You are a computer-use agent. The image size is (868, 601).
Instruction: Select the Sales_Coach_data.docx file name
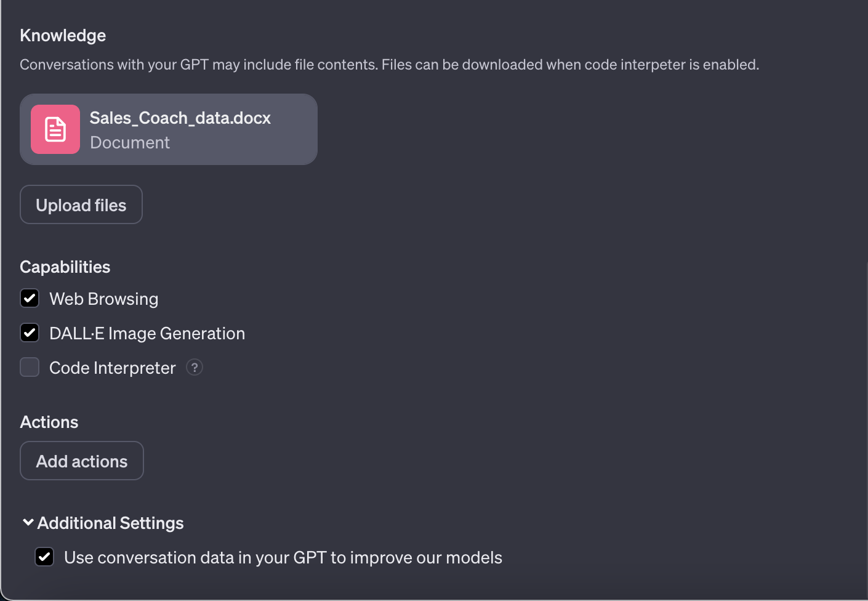[x=180, y=118]
